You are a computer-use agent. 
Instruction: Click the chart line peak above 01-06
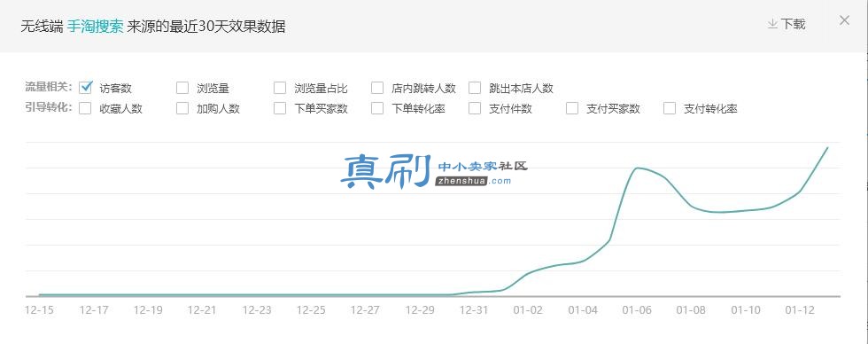637,168
